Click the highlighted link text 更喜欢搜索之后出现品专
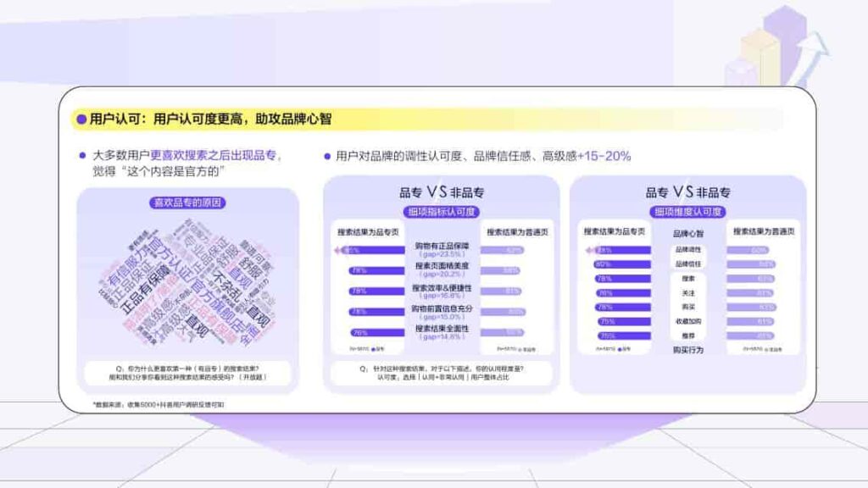868x488 pixels. point(215,156)
